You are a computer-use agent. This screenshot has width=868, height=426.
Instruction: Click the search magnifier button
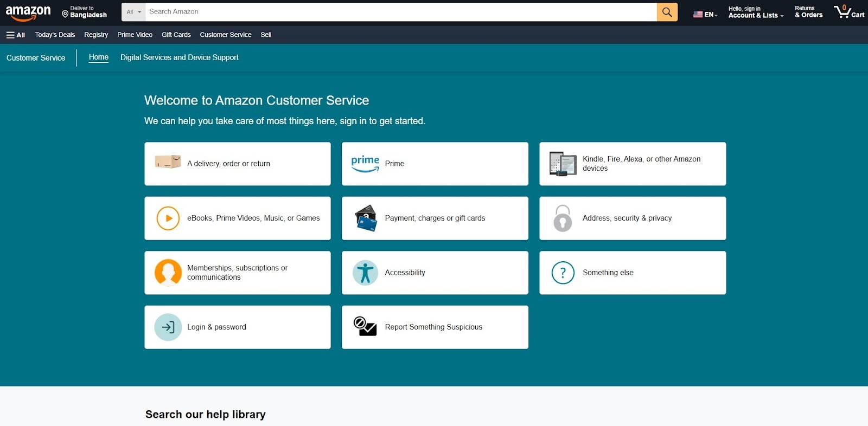pyautogui.click(x=667, y=12)
